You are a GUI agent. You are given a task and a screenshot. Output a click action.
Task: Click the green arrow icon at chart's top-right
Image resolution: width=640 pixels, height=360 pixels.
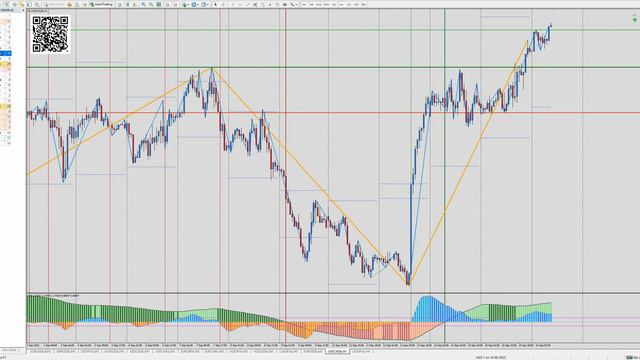point(635,19)
